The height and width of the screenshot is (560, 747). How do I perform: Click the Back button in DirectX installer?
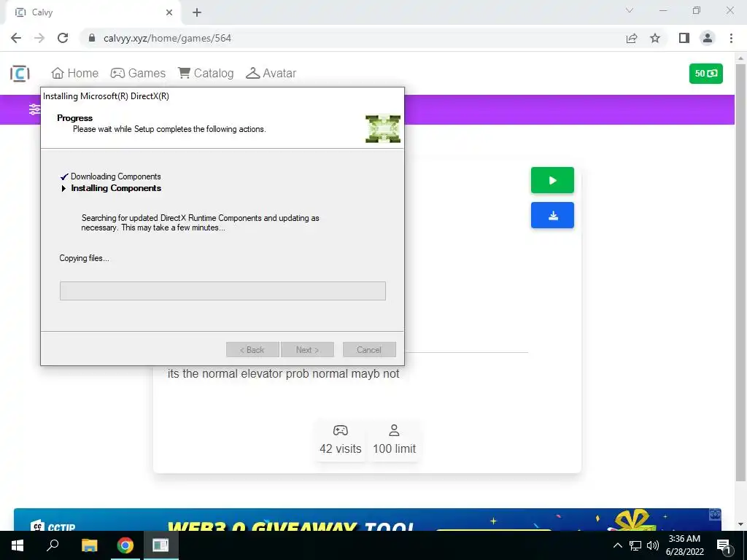pos(252,349)
